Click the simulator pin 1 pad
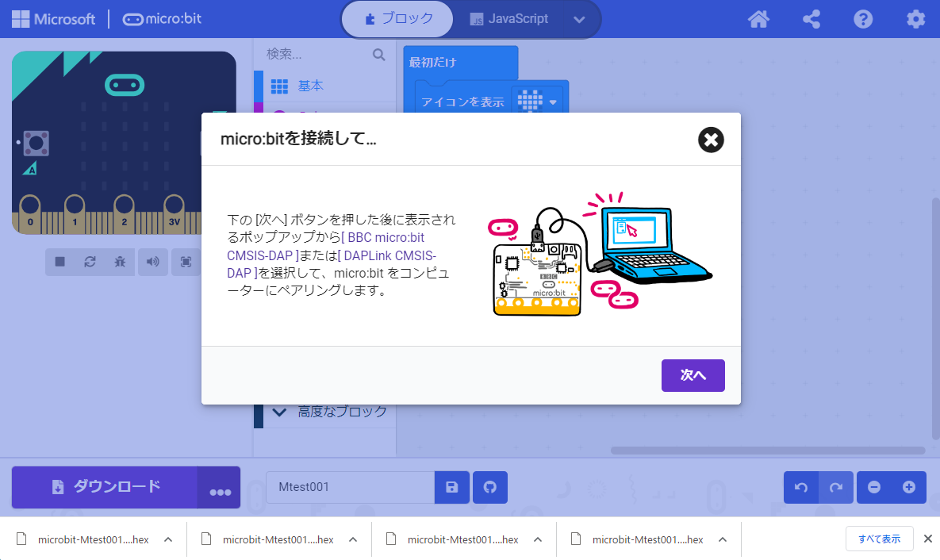 75,214
